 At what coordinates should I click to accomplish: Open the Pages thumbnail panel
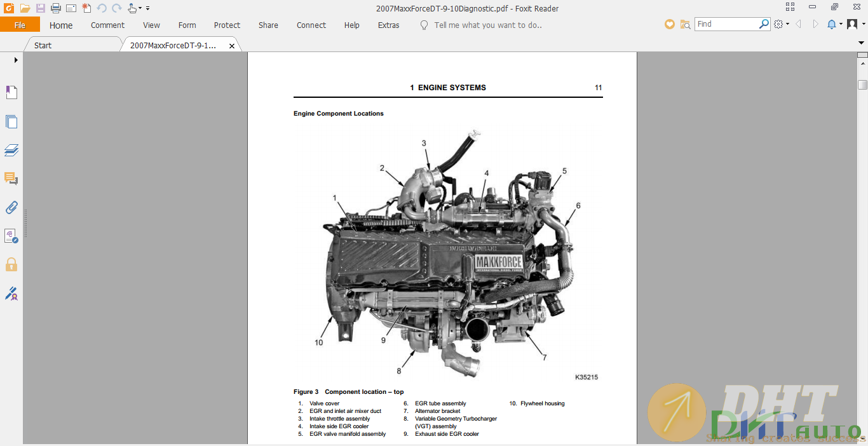click(x=11, y=122)
